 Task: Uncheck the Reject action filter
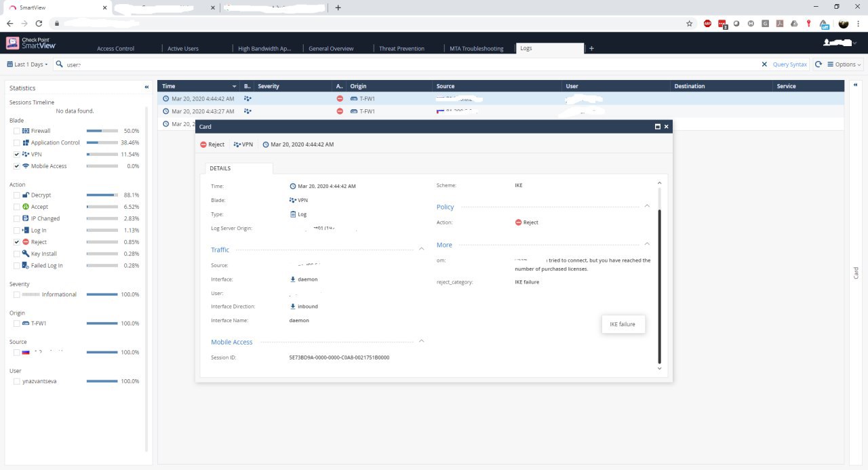click(x=17, y=242)
